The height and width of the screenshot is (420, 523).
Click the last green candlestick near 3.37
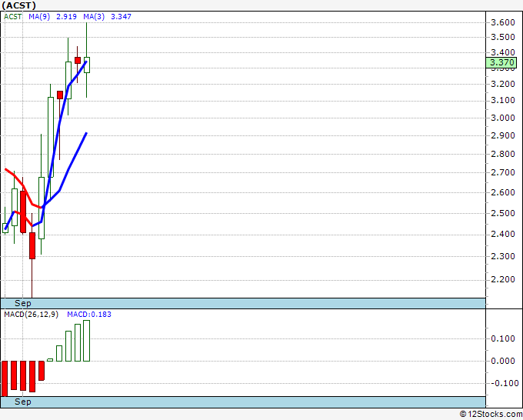click(86, 65)
